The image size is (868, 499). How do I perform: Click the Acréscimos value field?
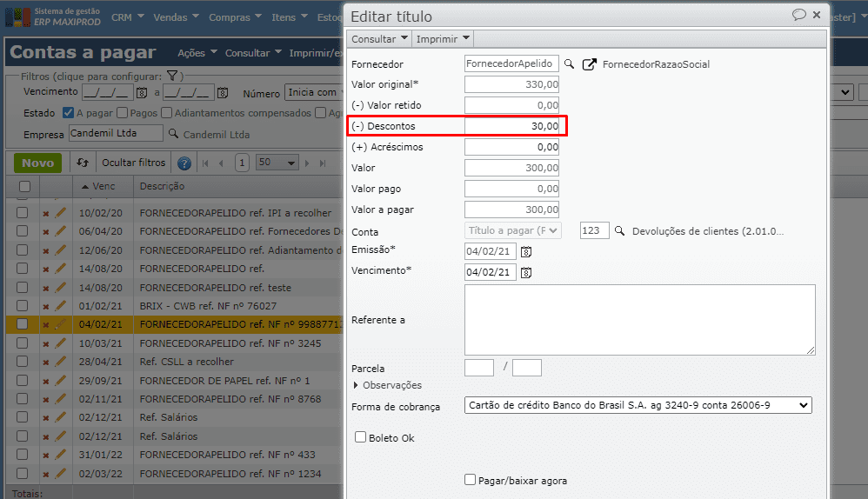pyautogui.click(x=511, y=147)
